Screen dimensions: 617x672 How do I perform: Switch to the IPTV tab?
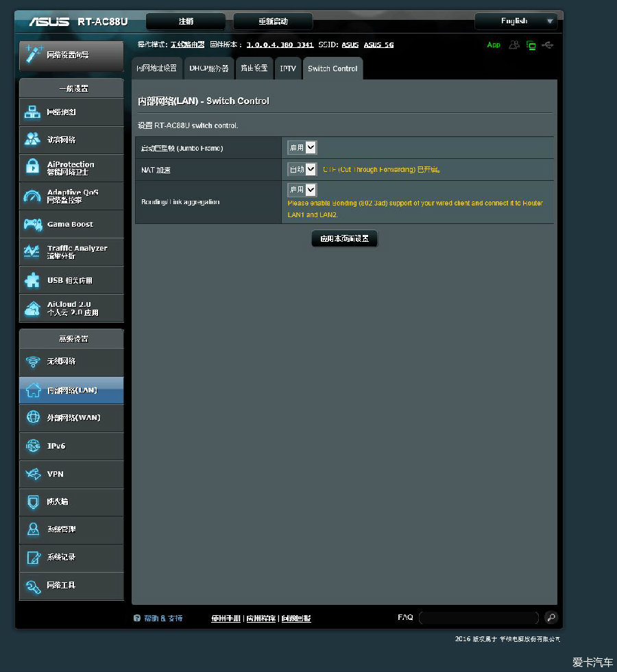288,68
